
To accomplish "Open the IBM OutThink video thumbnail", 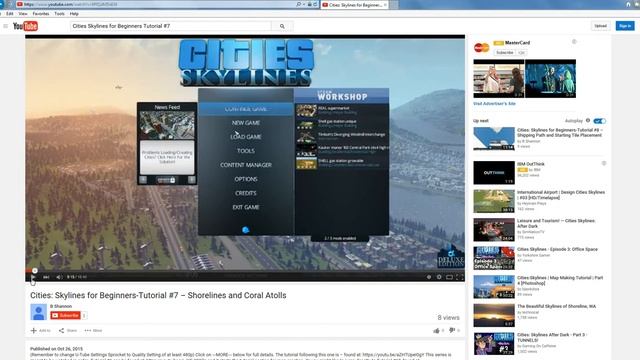I will click(494, 173).
